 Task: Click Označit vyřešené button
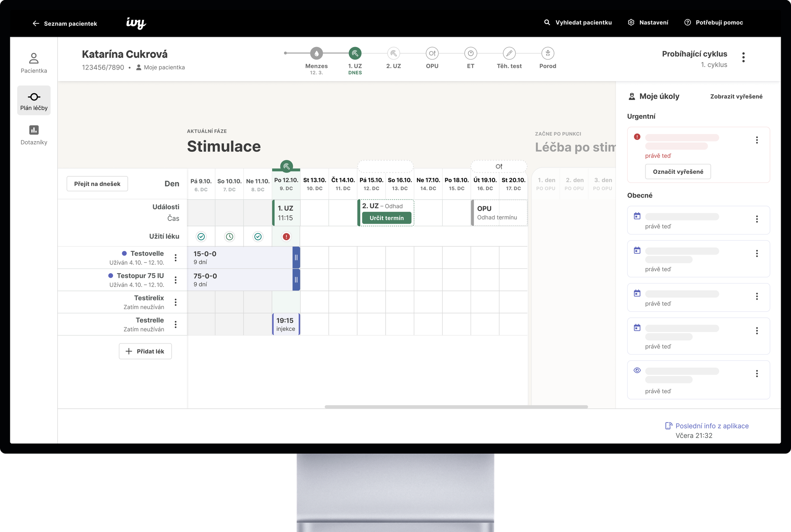pyautogui.click(x=678, y=172)
